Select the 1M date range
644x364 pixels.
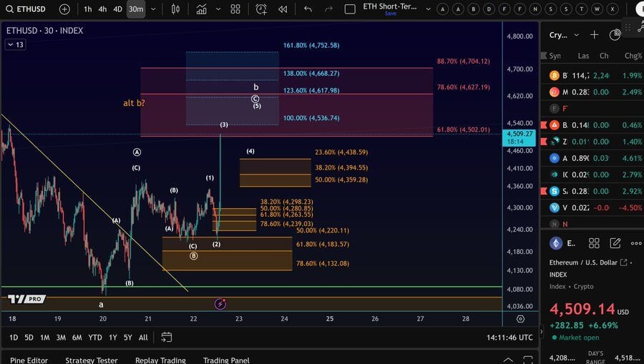point(45,338)
